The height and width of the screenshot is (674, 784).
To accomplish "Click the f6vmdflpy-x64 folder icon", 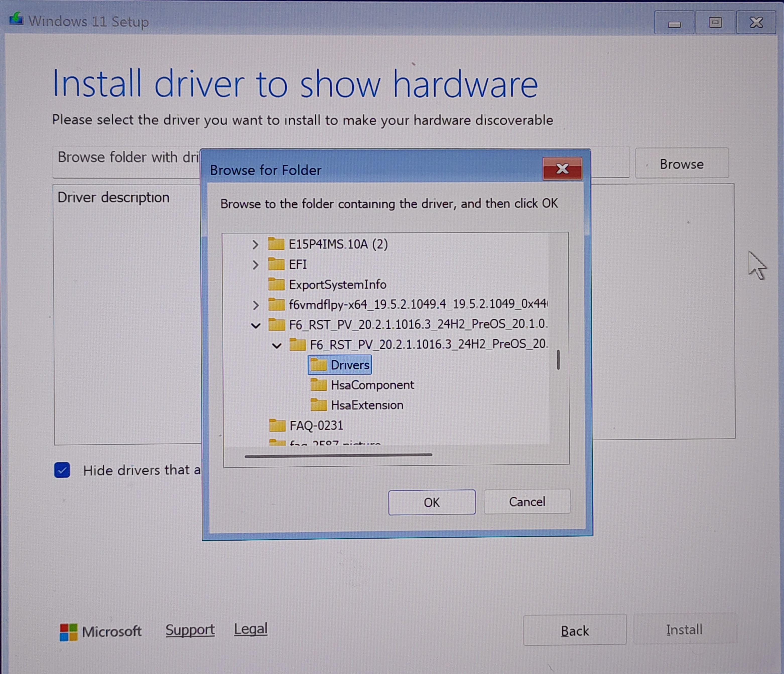I will pos(276,304).
